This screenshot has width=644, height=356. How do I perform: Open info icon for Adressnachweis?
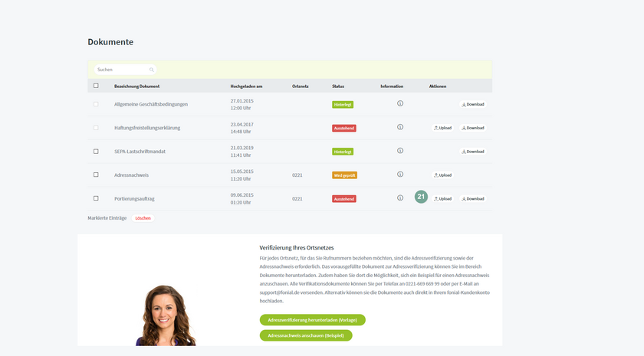(x=400, y=175)
